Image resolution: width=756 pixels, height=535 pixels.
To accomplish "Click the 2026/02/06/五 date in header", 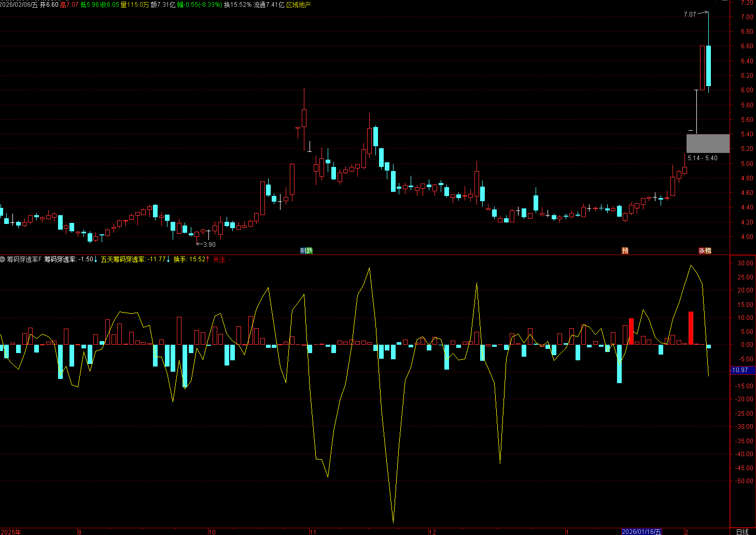I will 19,5.
